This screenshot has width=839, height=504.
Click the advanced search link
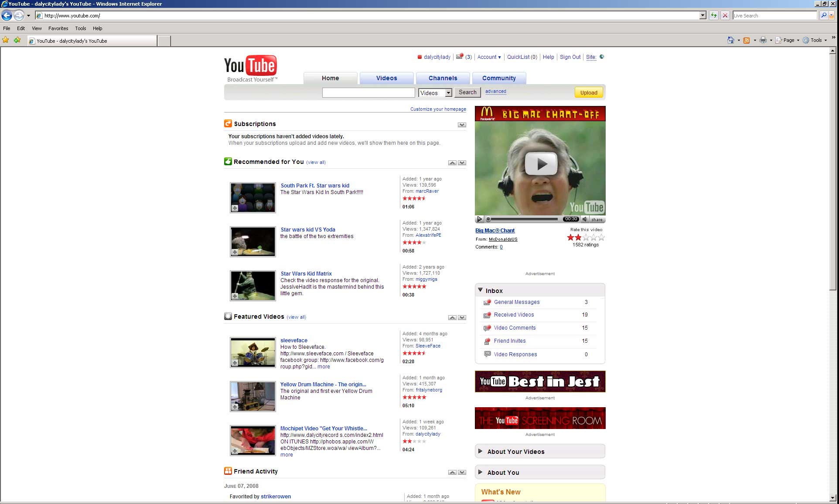click(x=495, y=92)
